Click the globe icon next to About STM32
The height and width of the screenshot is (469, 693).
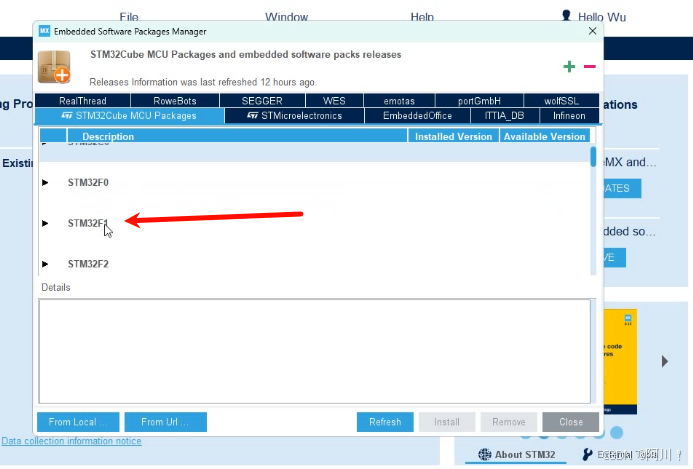tap(485, 454)
